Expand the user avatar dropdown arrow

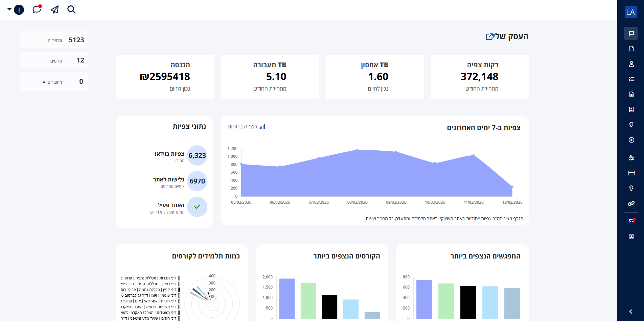[x=9, y=9]
